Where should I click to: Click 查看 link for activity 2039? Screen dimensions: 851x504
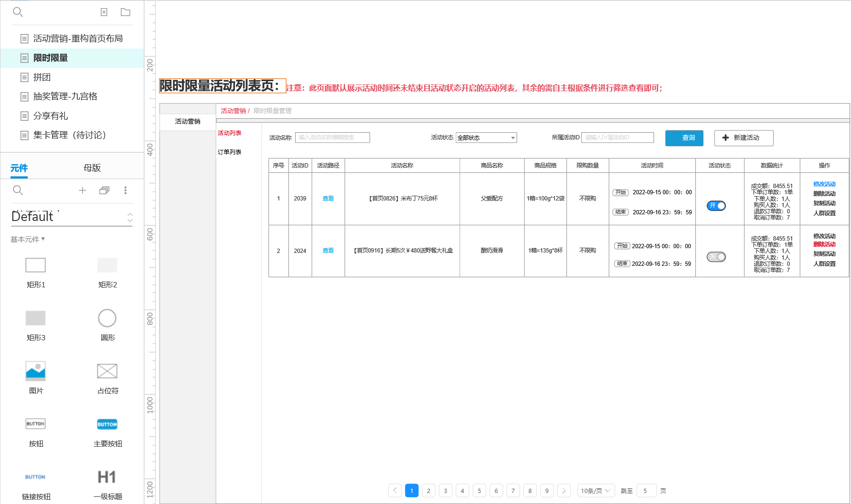tap(328, 199)
